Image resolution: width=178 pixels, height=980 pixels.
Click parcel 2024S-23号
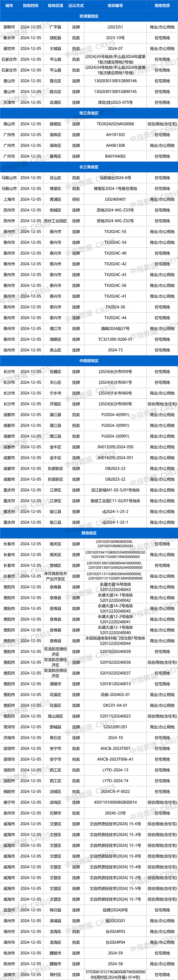point(115,813)
